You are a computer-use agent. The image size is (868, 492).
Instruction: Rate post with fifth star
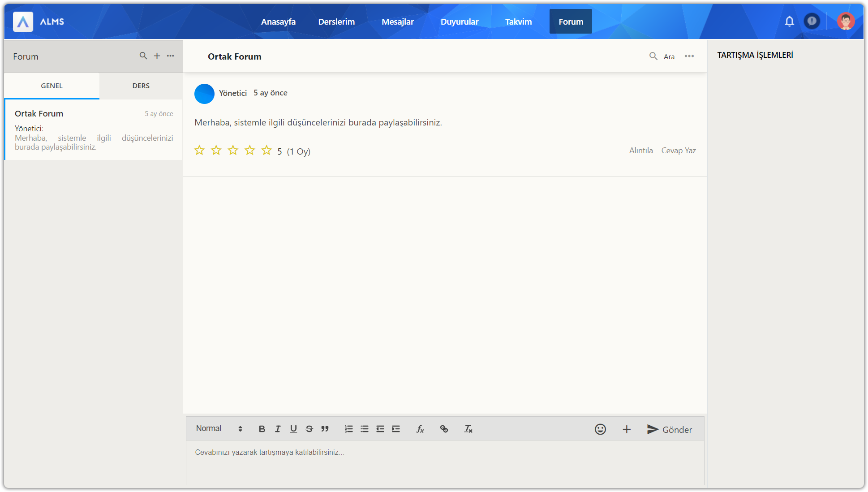(x=266, y=150)
